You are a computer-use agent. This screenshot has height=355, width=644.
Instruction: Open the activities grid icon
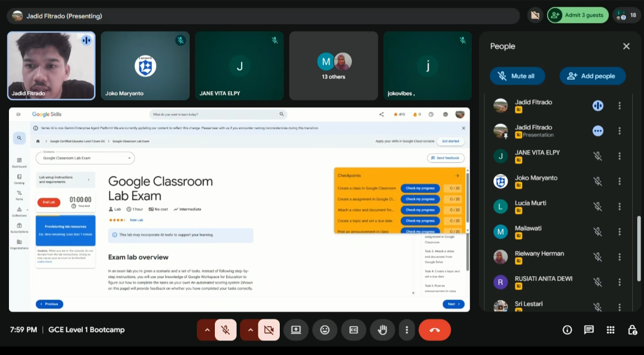click(611, 330)
